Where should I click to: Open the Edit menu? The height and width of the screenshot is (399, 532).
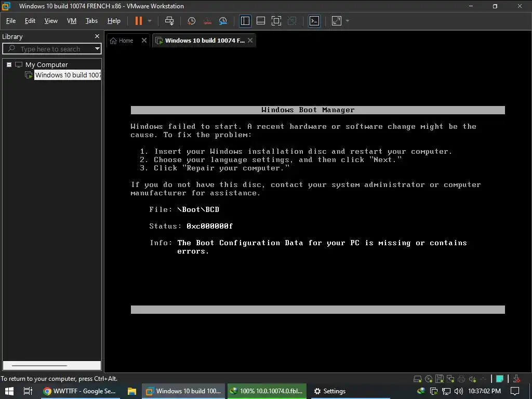coord(30,21)
